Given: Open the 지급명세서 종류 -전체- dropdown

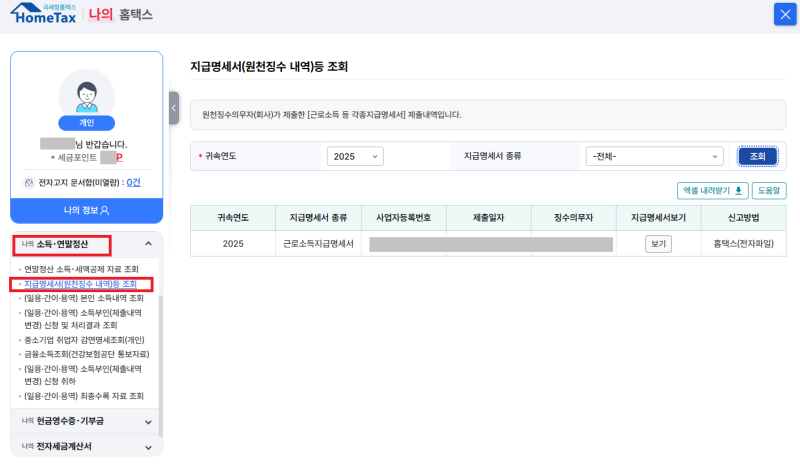Looking at the screenshot, I should 655,157.
